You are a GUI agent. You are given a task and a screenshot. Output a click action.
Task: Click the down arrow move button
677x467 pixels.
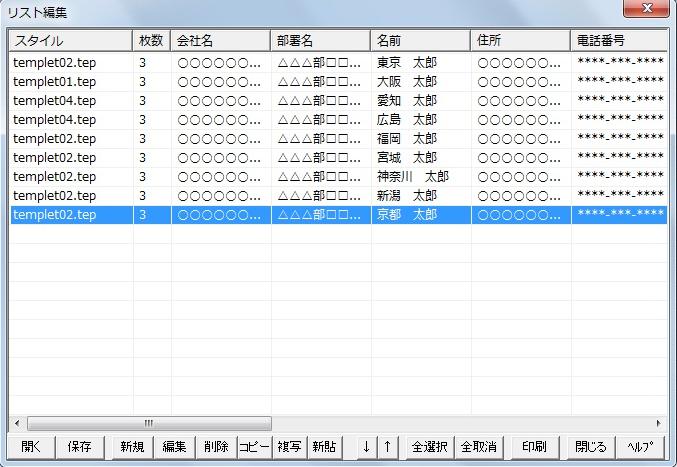(366, 447)
